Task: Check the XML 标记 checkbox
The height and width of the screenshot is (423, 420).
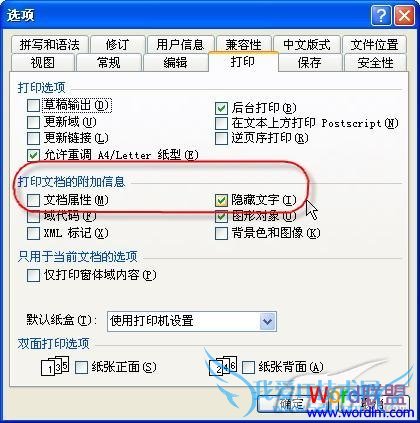Action: click(33, 233)
